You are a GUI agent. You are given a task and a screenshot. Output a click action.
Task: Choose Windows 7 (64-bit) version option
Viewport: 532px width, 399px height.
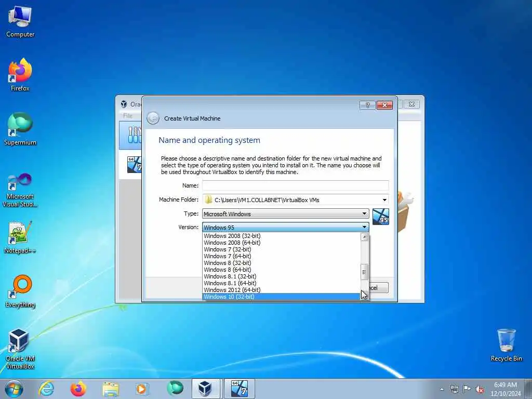pos(281,256)
